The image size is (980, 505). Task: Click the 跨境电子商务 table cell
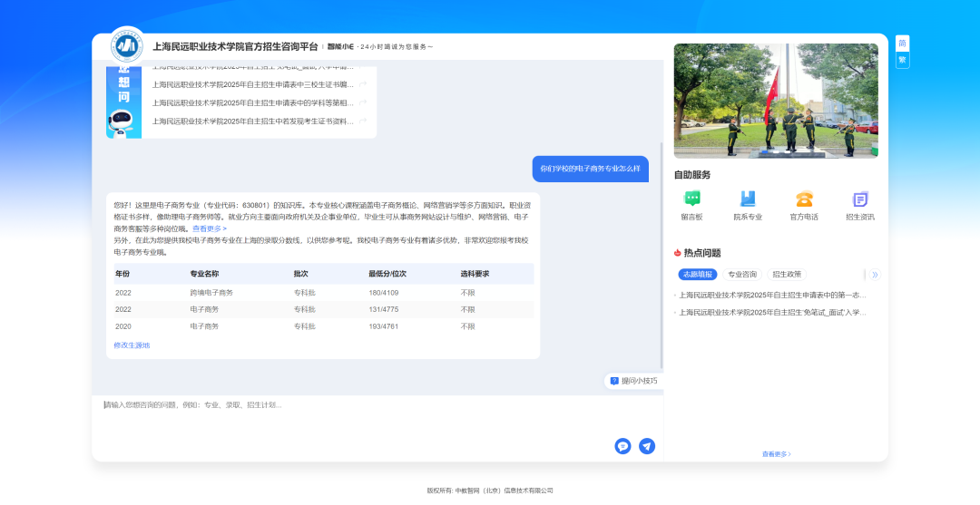click(x=211, y=293)
